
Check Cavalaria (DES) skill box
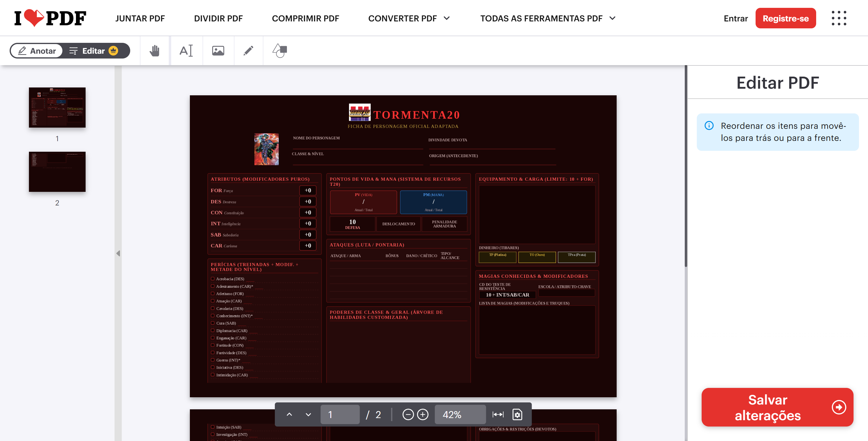pos(212,308)
